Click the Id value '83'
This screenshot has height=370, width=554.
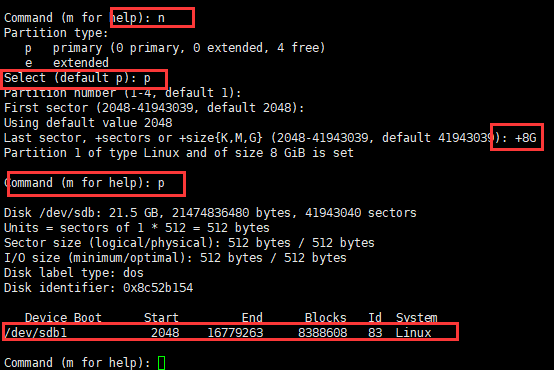pos(375,333)
